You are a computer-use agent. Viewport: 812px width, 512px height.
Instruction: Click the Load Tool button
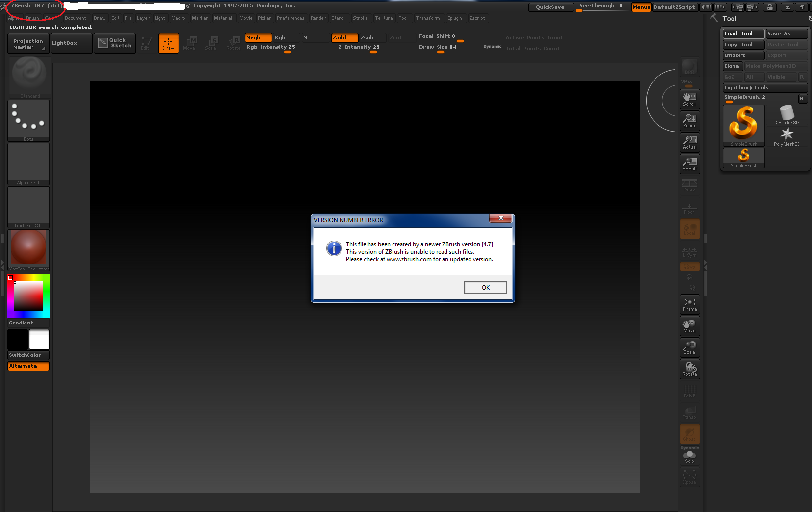[743, 34]
